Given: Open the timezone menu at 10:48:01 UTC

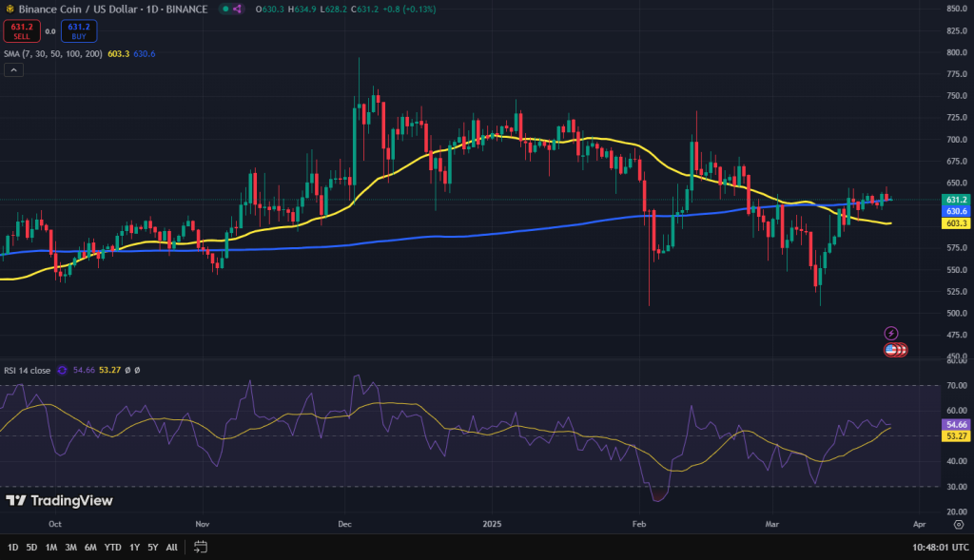Looking at the screenshot, I should pyautogui.click(x=941, y=548).
